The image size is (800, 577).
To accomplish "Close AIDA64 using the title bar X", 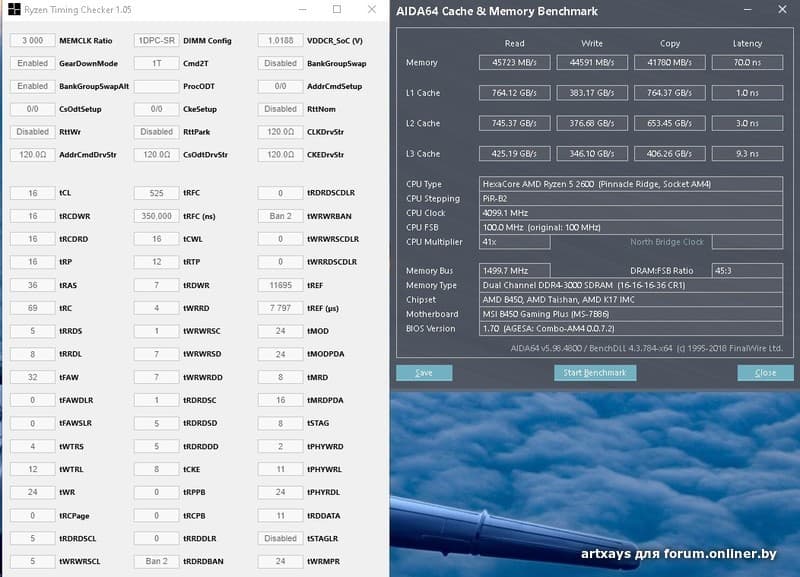I will 779,11.
